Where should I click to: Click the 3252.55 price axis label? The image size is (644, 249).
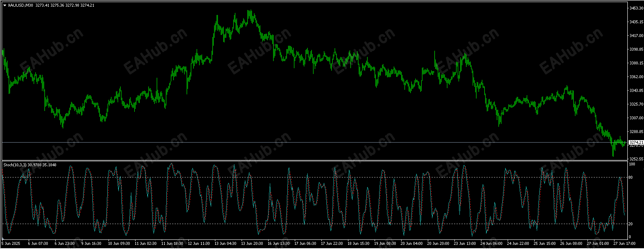pos(636,159)
